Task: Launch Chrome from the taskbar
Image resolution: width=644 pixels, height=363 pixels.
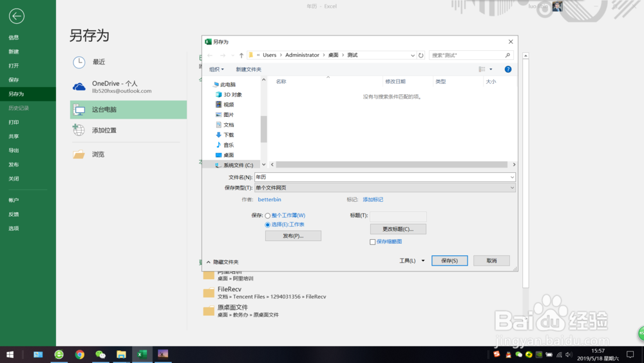Action: point(80,355)
